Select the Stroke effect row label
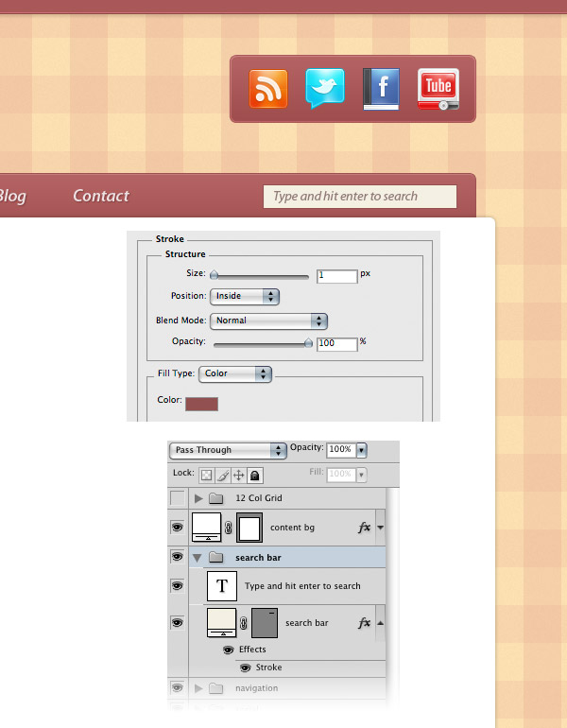The image size is (567, 728). point(268,667)
